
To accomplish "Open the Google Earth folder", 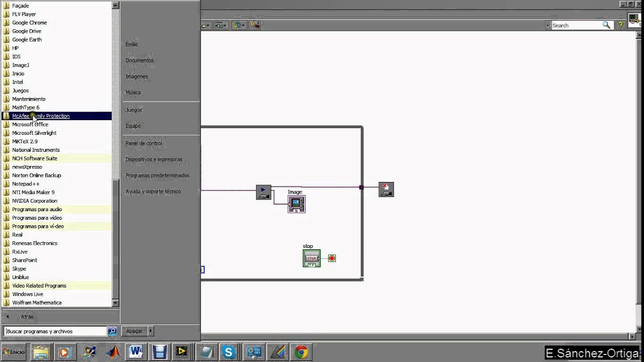I will (56, 40).
